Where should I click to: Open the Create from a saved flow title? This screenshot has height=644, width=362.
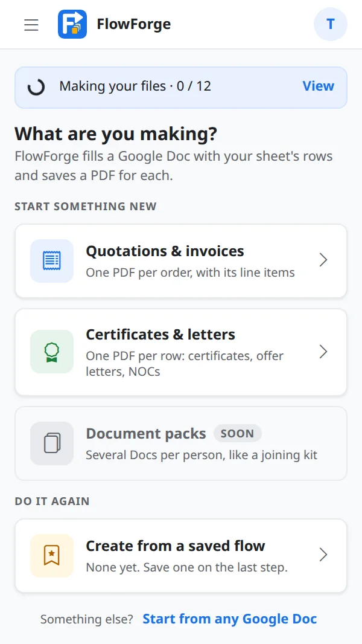pos(176,546)
